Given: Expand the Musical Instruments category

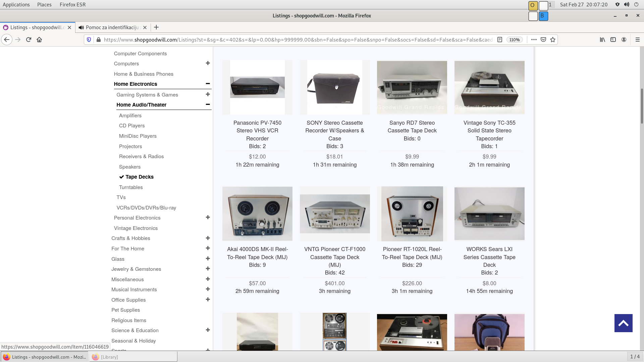Looking at the screenshot, I should pyautogui.click(x=208, y=289).
